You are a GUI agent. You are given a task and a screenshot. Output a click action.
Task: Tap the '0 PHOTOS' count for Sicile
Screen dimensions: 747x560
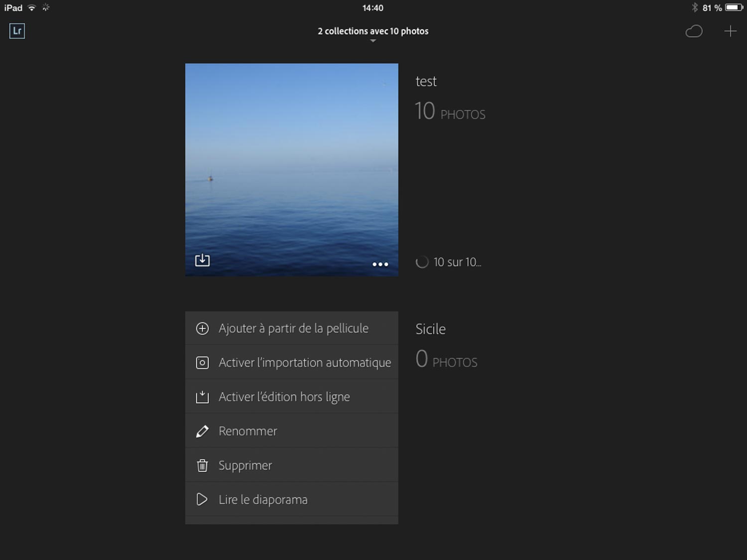tap(447, 359)
